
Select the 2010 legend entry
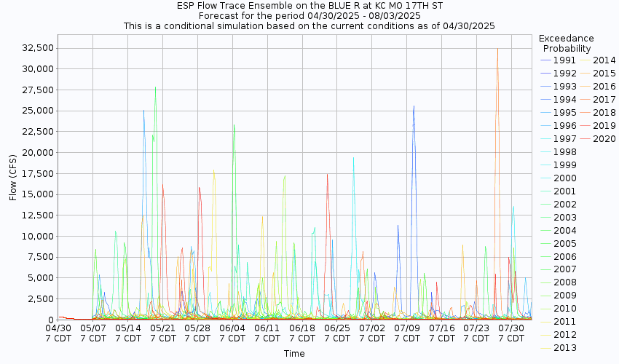(559, 309)
